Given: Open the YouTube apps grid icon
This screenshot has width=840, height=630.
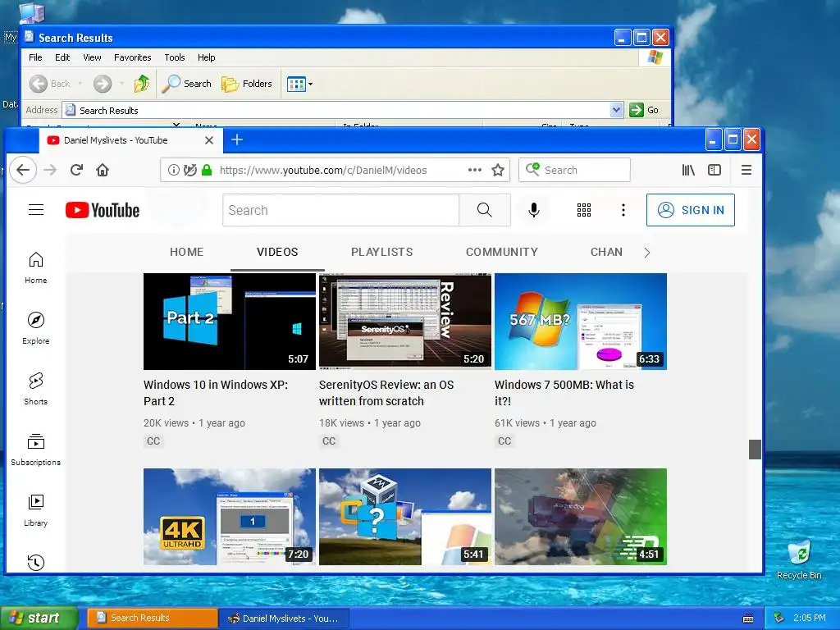Looking at the screenshot, I should click(x=584, y=210).
